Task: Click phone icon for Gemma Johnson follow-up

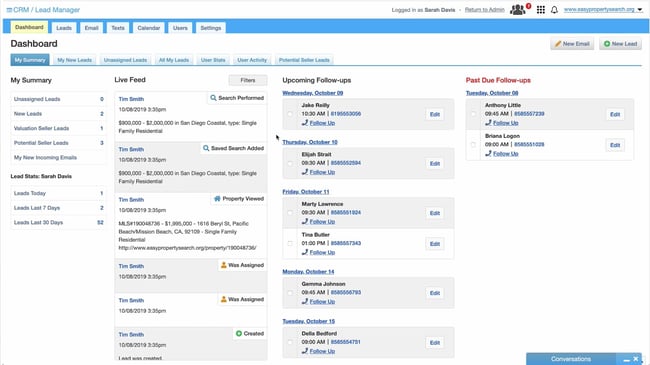Action: coord(305,301)
